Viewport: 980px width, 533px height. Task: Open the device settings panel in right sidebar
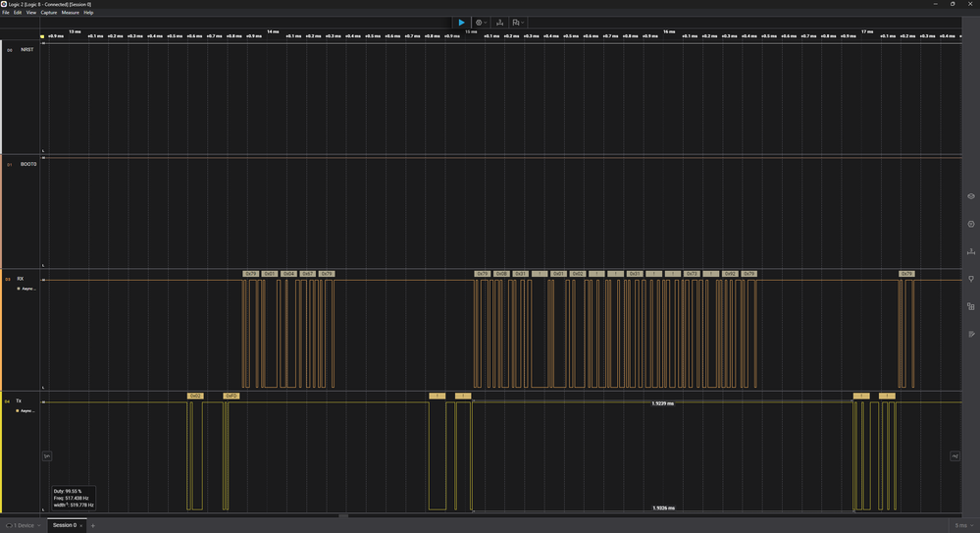coord(970,196)
